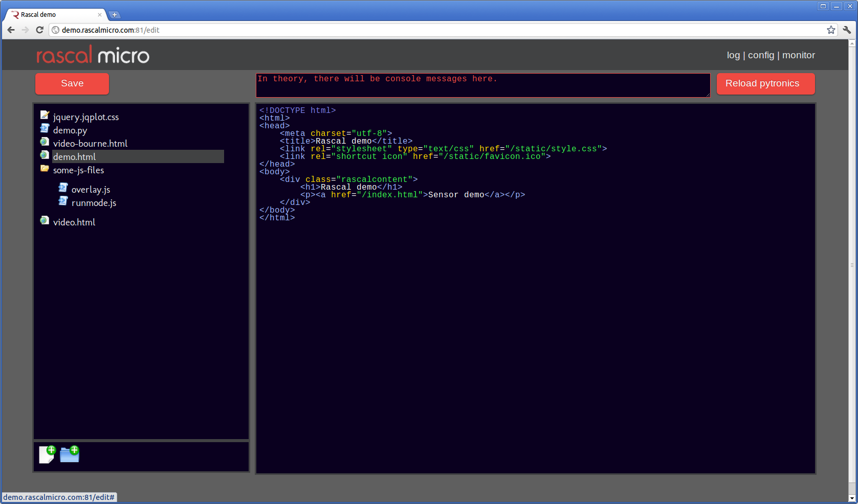Click the demo.html globe icon
This screenshot has height=504, width=858.
pos(45,155)
